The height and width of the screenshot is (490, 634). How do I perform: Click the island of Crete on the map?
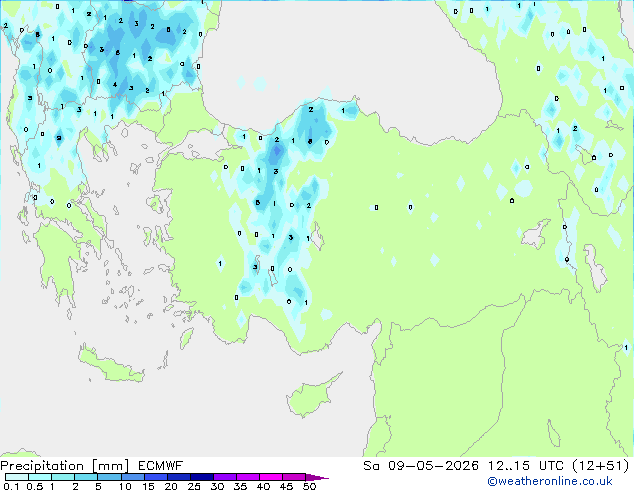[x=110, y=365]
